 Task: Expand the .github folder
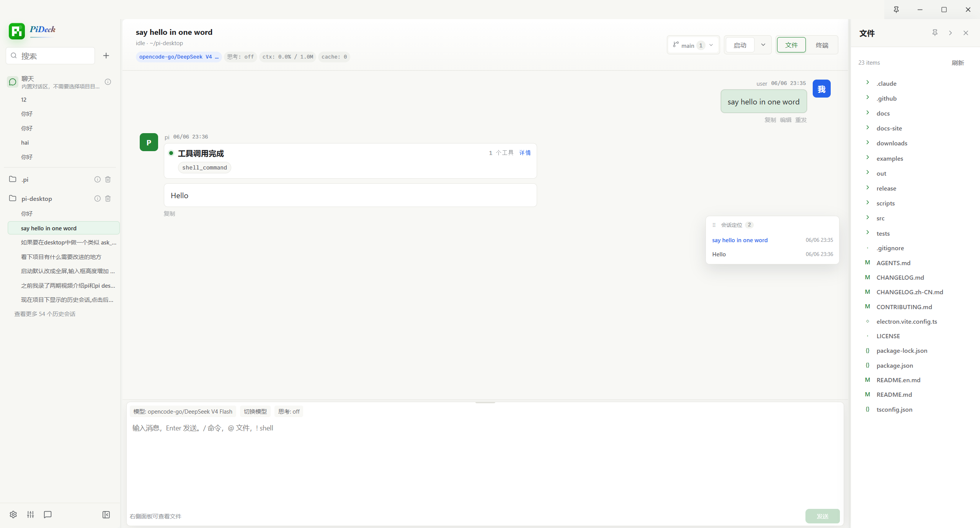click(868, 98)
